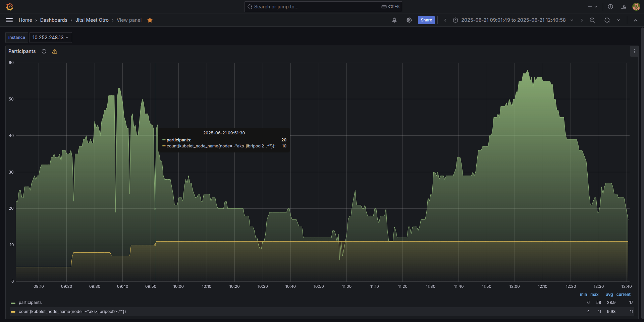
Task: Zoom out the time range
Action: point(592,20)
